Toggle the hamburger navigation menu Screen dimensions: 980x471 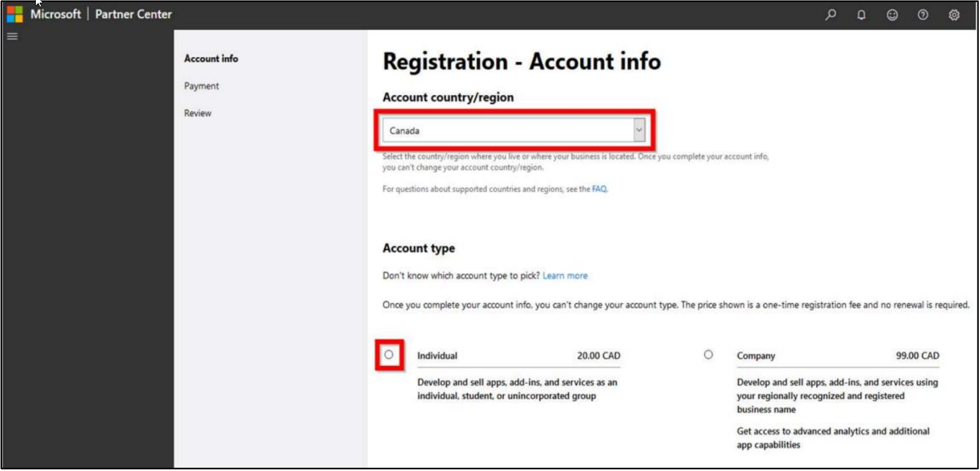(11, 36)
